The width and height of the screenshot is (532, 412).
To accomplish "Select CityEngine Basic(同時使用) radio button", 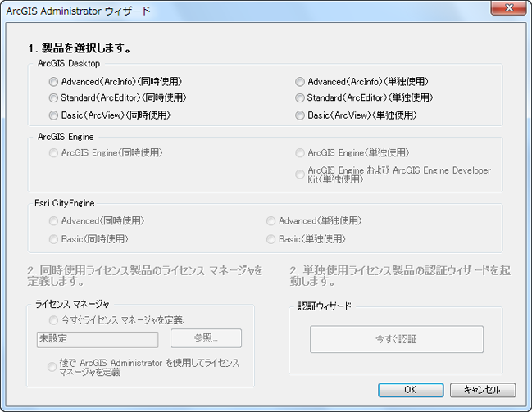I will click(53, 239).
